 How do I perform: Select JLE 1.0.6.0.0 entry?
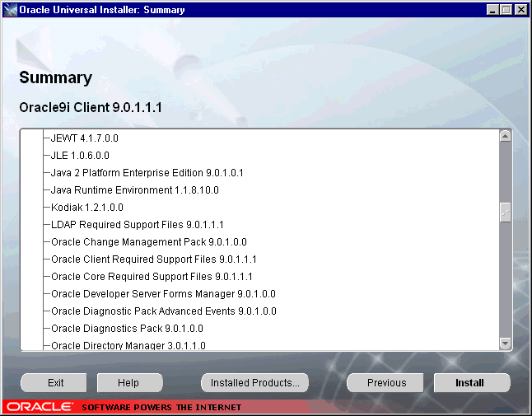80,156
